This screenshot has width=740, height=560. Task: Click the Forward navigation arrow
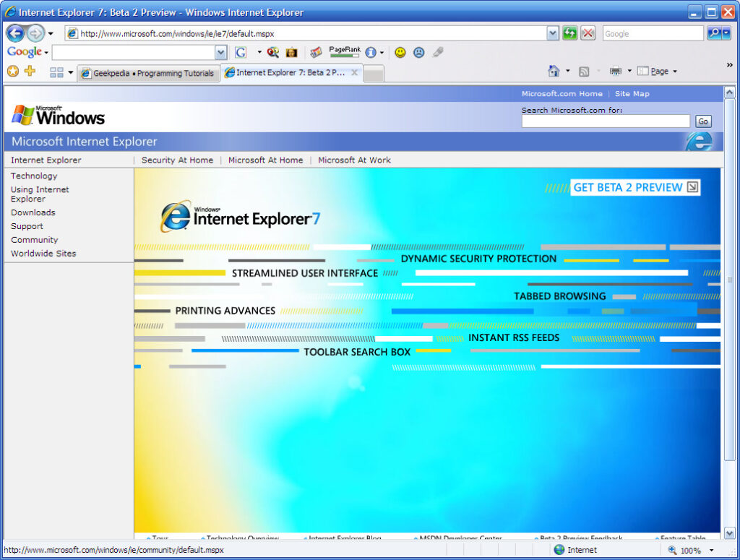pyautogui.click(x=35, y=33)
